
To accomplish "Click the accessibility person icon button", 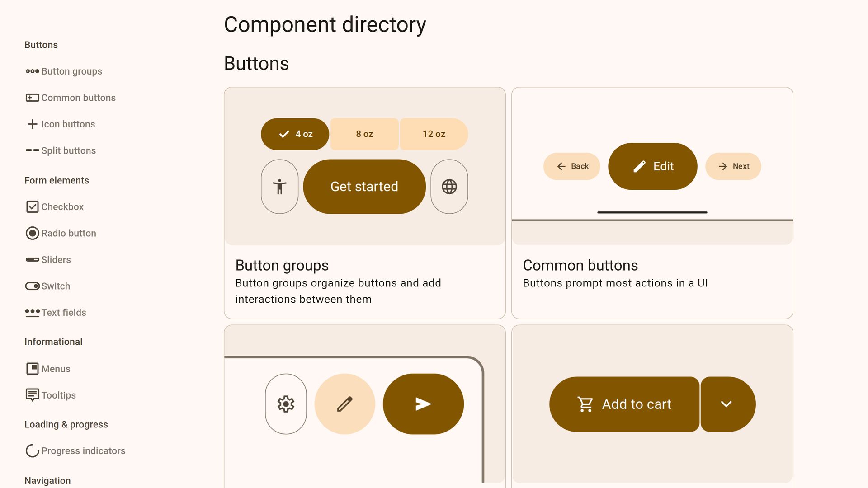I will click(279, 187).
